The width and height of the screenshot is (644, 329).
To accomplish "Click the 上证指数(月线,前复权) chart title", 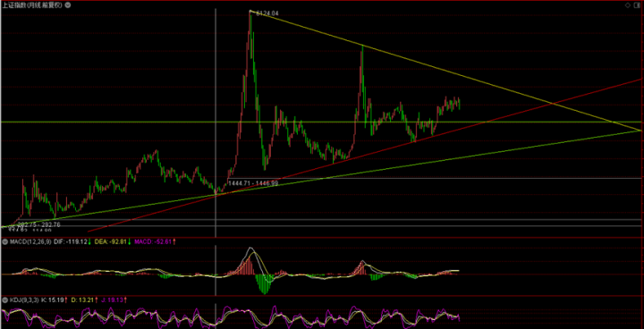I will (x=33, y=5).
